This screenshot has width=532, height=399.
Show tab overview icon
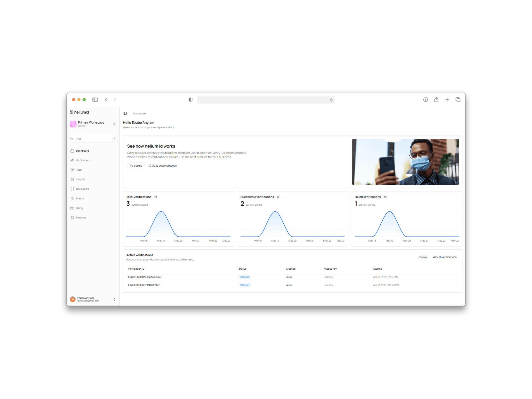(x=458, y=100)
